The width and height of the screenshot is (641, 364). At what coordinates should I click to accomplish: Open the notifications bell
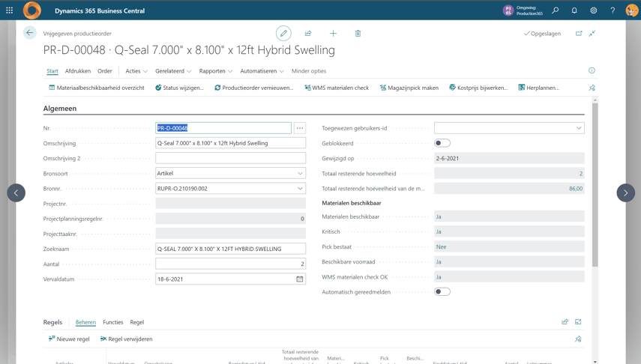click(574, 10)
